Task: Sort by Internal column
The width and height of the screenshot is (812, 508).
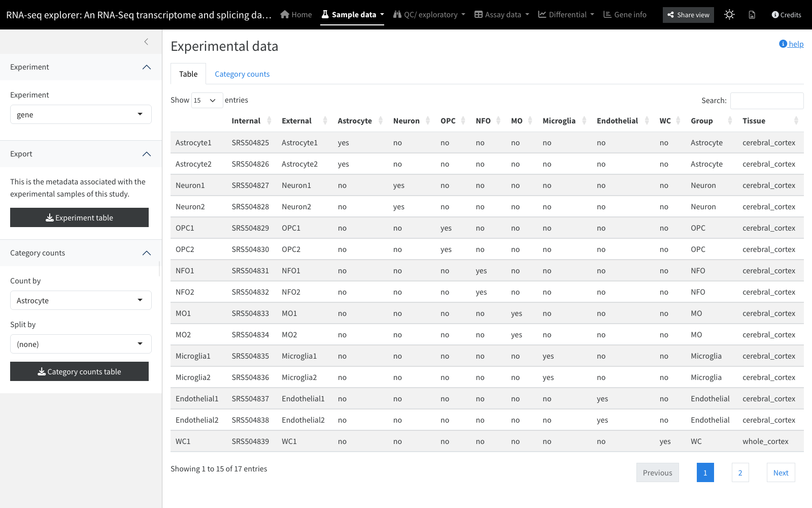Action: (251, 121)
